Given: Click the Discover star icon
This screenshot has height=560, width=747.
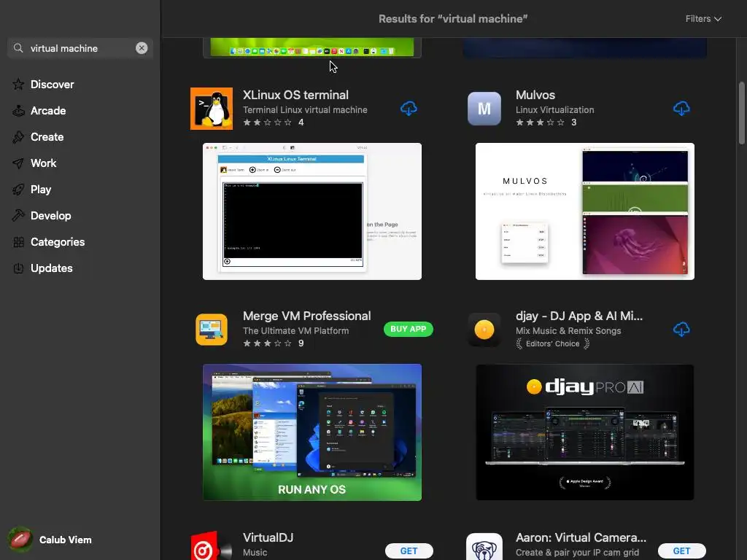Looking at the screenshot, I should (x=18, y=85).
